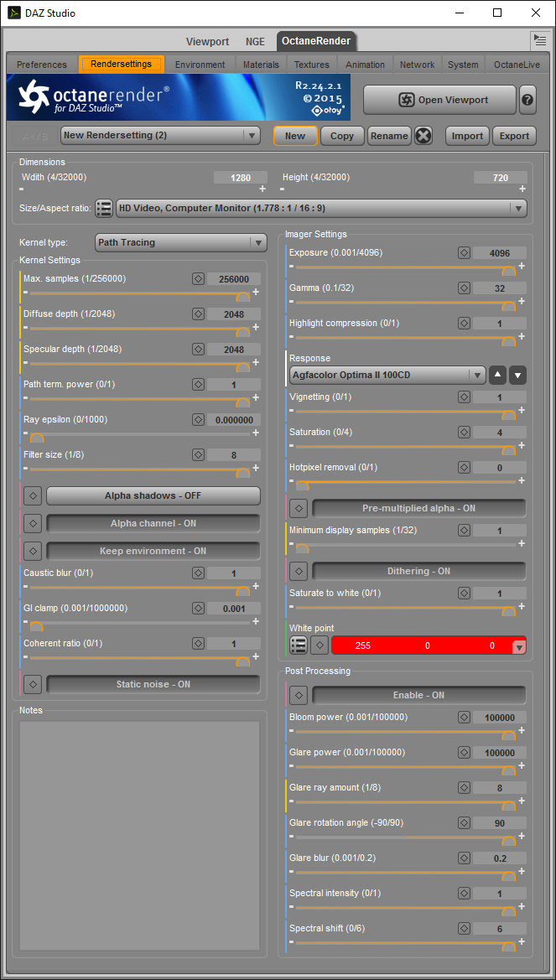This screenshot has height=980, width=556.
Task: Open the Materials tab
Action: click(x=261, y=65)
